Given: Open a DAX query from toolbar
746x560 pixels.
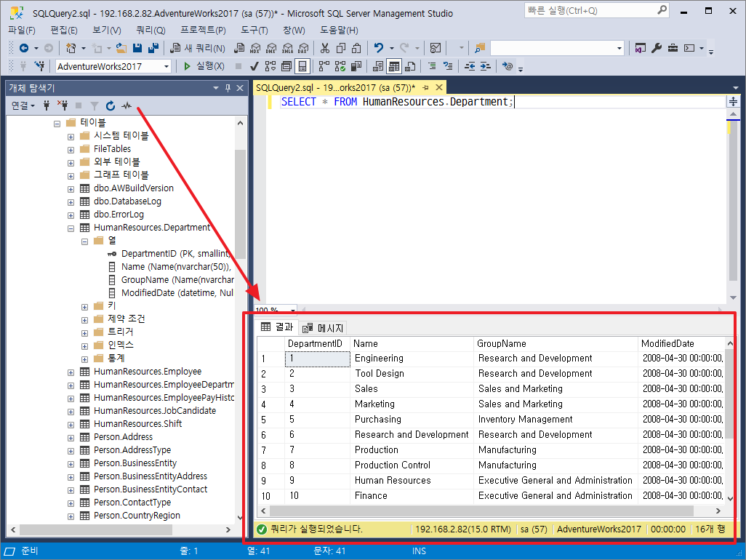Looking at the screenshot, I should pos(303,48).
